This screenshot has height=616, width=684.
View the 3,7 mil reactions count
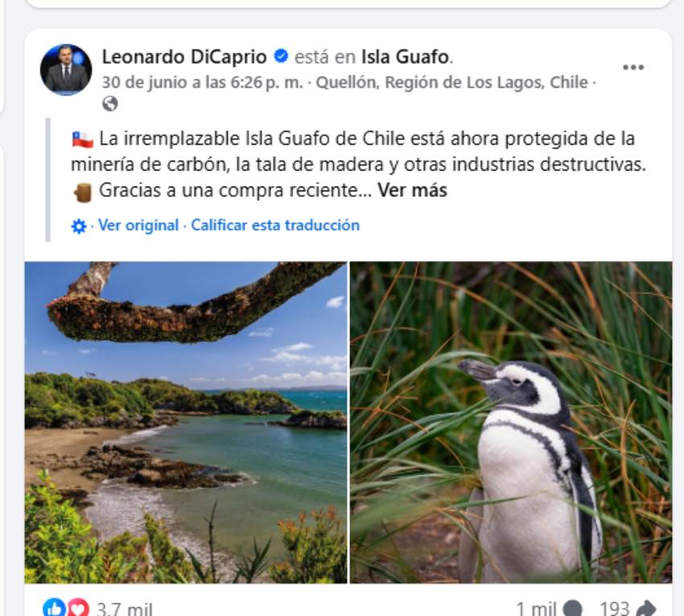coord(124,609)
